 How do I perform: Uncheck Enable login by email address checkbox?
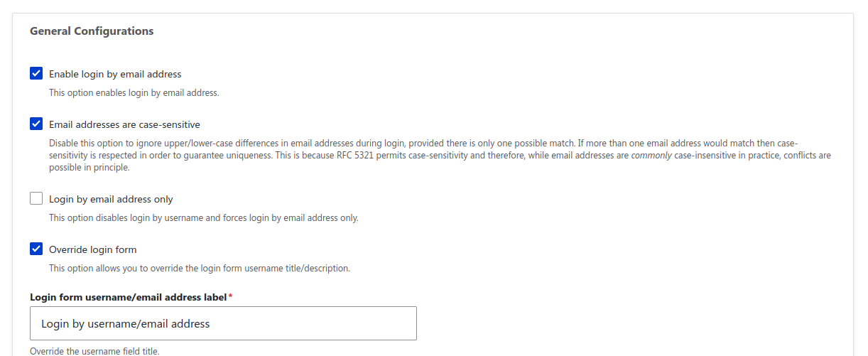click(x=36, y=73)
